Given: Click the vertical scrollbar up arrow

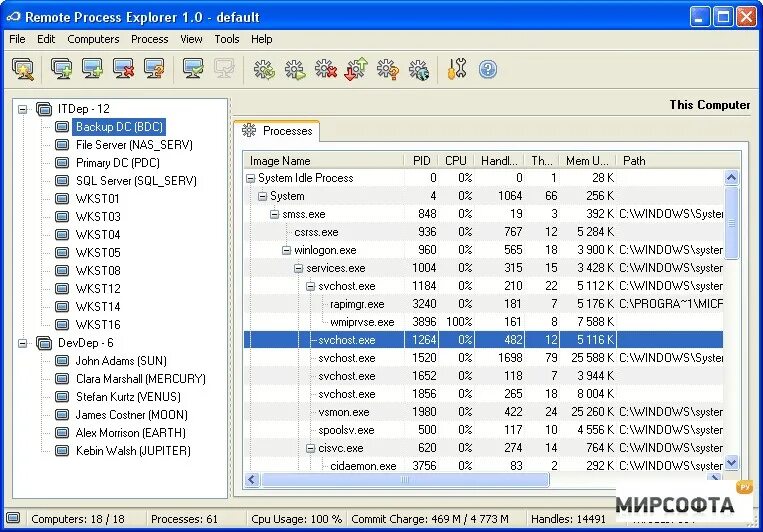Looking at the screenshot, I should pyautogui.click(x=731, y=178).
